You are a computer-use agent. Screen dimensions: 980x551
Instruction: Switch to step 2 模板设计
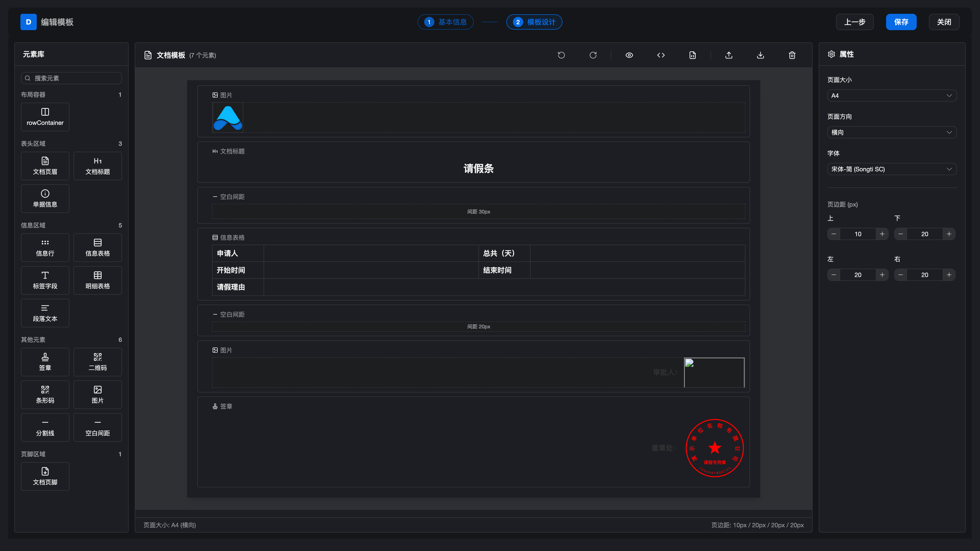534,22
